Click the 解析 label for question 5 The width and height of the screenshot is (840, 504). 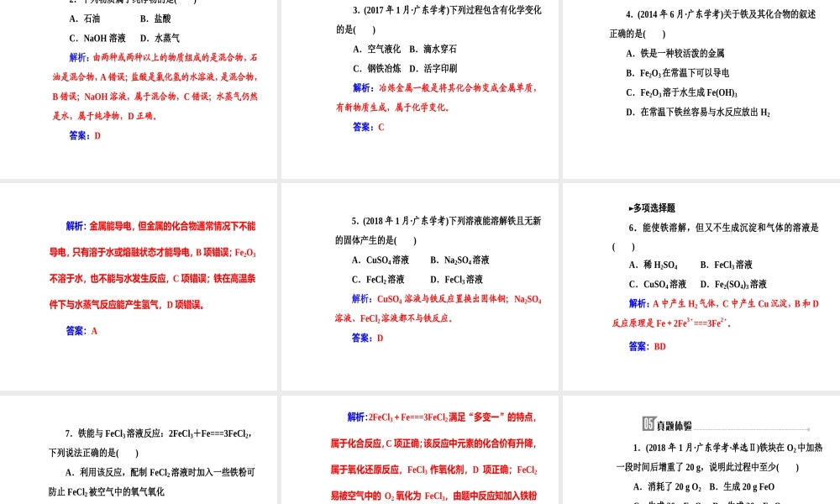coord(360,299)
